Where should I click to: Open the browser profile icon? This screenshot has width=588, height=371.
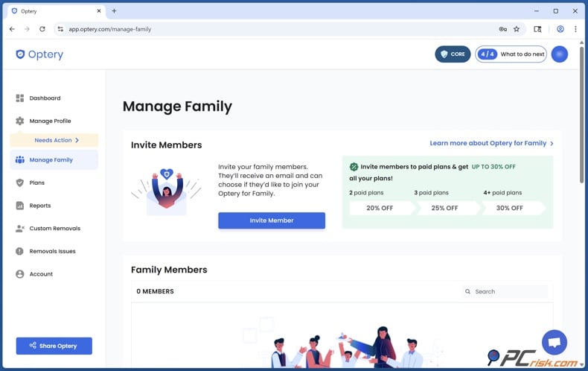[x=560, y=29]
